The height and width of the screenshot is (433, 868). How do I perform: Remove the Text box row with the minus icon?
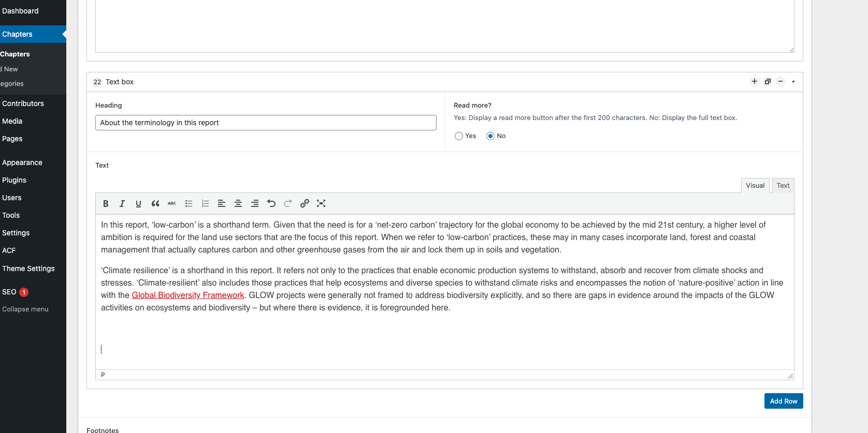point(780,82)
